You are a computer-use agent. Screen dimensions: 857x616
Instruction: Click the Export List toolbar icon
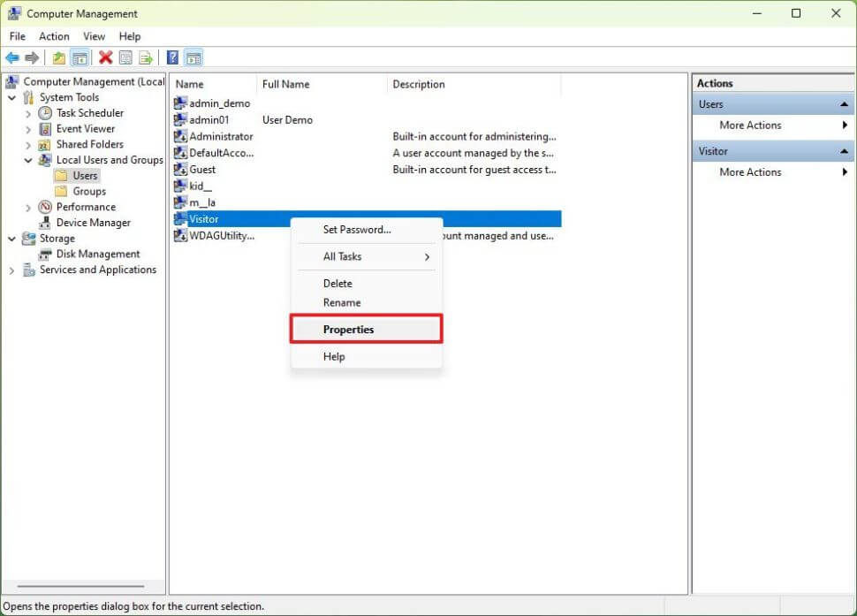[x=146, y=57]
